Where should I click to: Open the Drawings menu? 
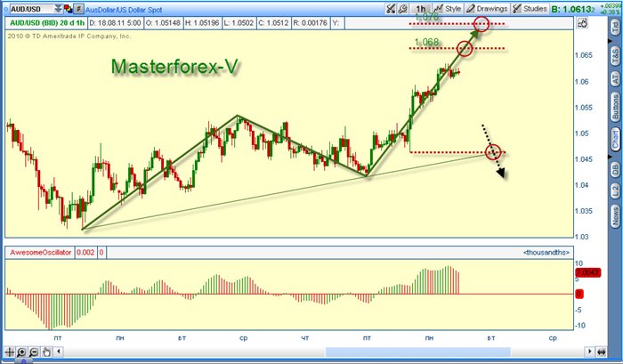click(487, 9)
